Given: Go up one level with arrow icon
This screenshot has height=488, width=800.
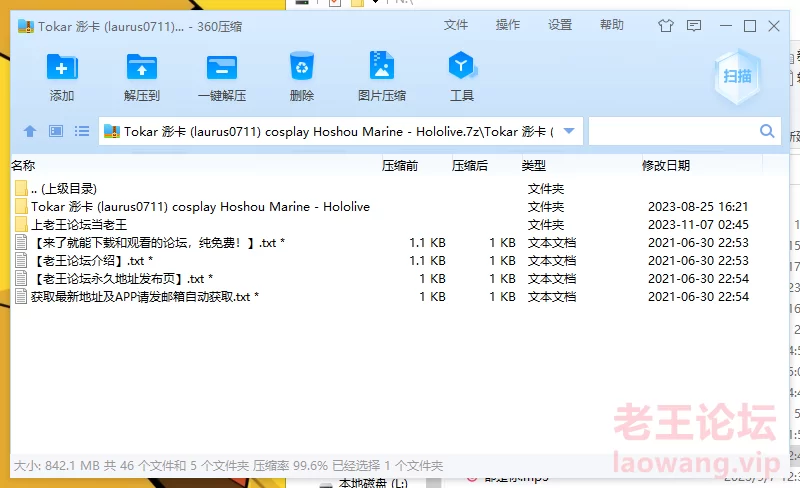Looking at the screenshot, I should (30, 131).
